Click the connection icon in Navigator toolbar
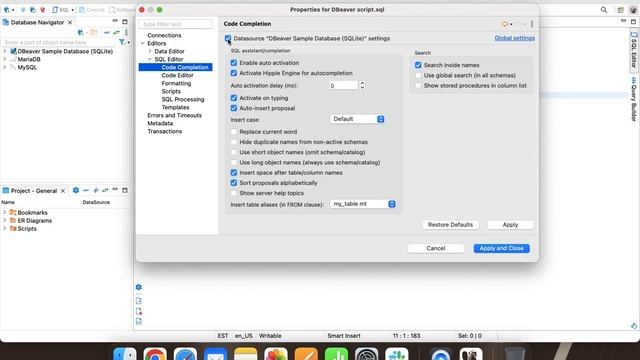 pos(81,32)
